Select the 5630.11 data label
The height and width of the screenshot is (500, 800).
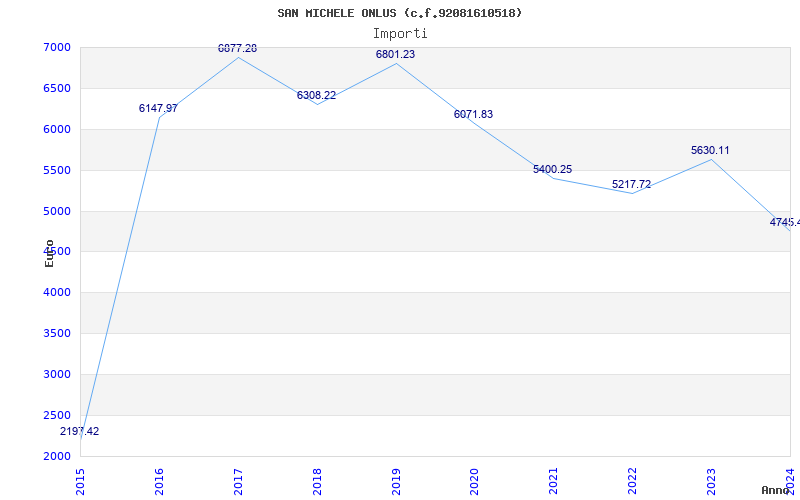tap(710, 151)
